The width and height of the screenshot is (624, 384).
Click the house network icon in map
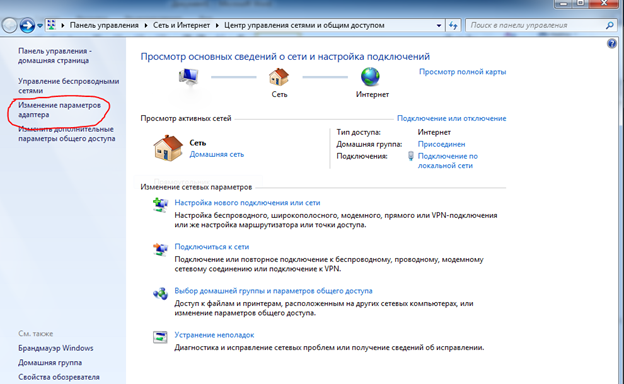279,77
